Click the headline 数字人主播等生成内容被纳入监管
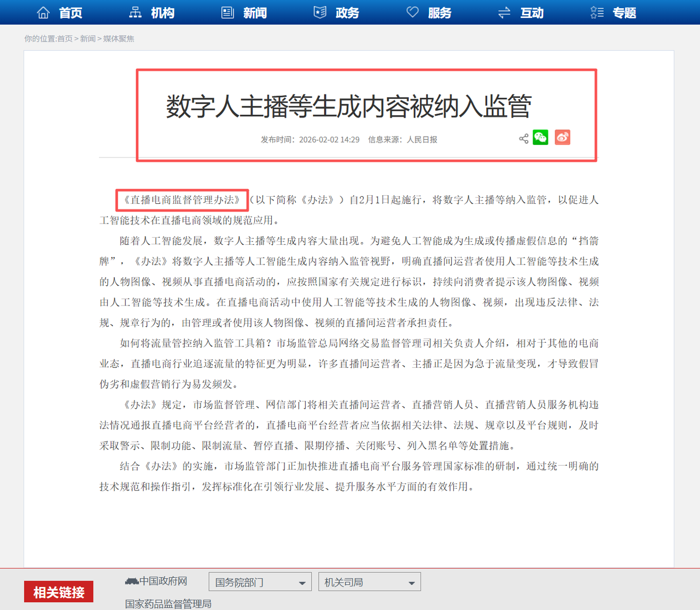700x610 pixels. pyautogui.click(x=349, y=106)
